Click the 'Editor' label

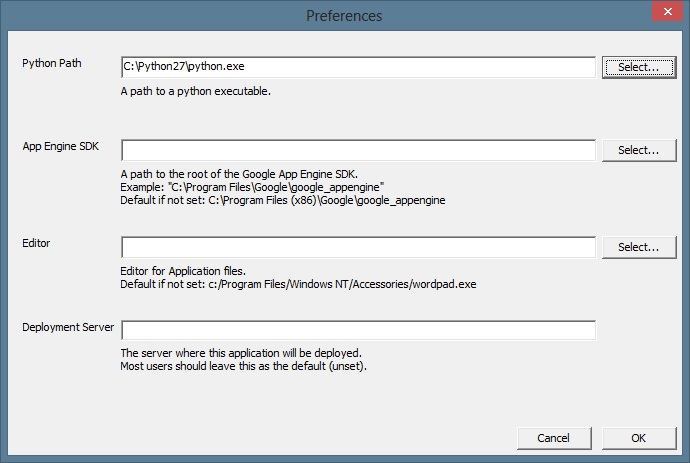coord(36,243)
